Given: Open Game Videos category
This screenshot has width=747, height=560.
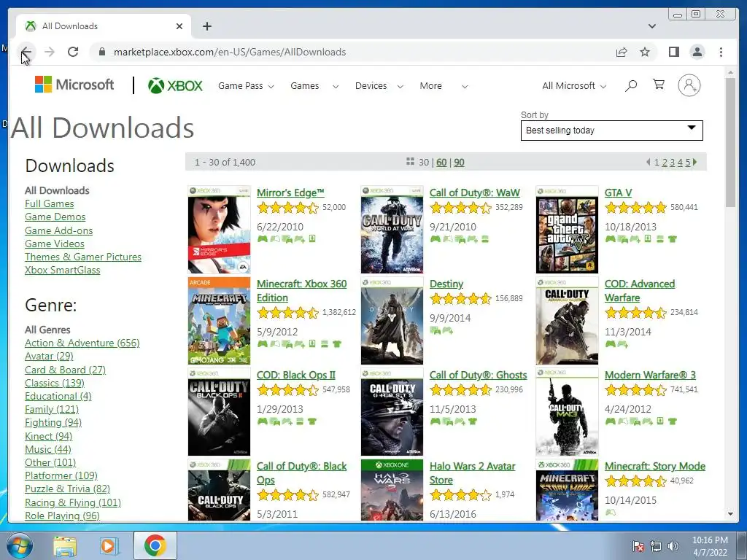Looking at the screenshot, I should pos(54,244).
